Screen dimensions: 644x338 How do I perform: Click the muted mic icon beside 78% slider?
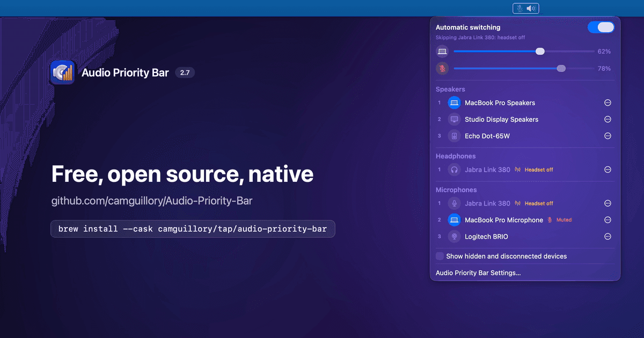442,69
